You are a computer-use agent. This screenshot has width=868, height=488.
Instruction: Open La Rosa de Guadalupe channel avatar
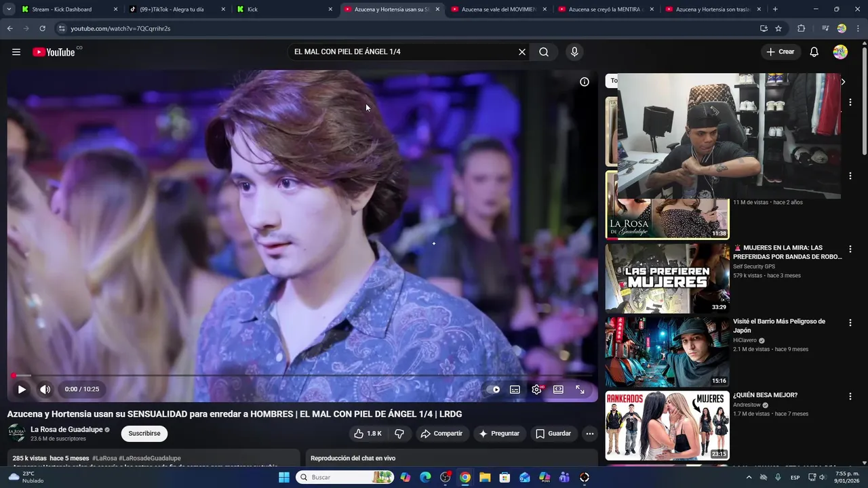pos(16,434)
